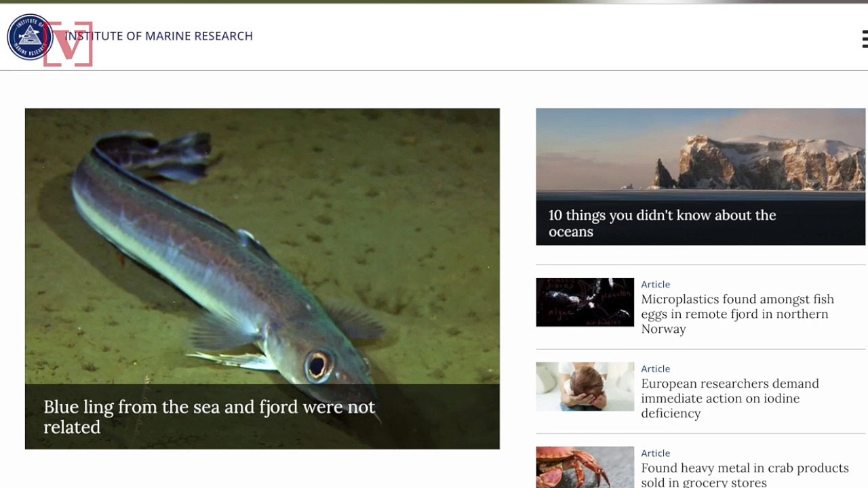Click the Institute of Marine Research logo
The width and height of the screenshot is (868, 488).
(x=30, y=37)
